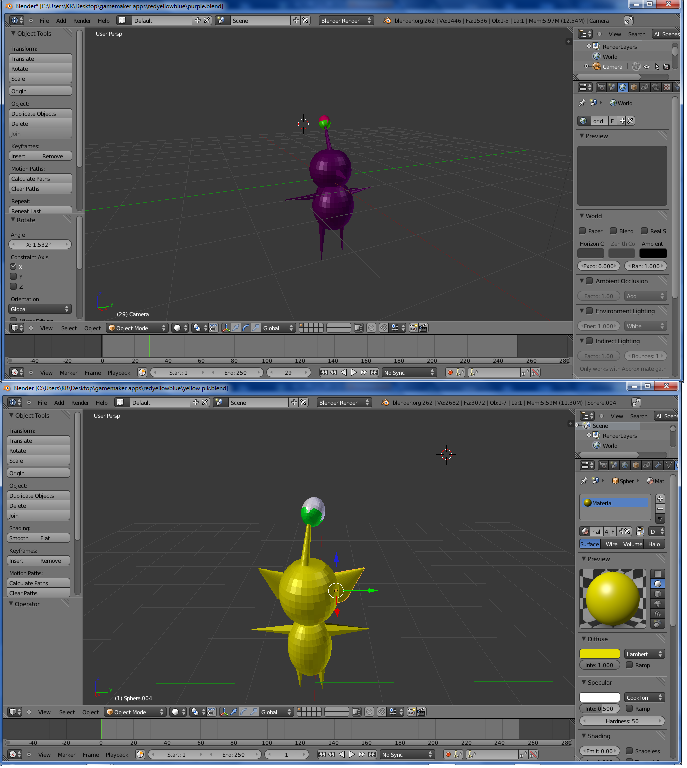687x768 pixels.
Task: Switch to the Halo material type tab in the bottom window
Action: click(x=655, y=544)
